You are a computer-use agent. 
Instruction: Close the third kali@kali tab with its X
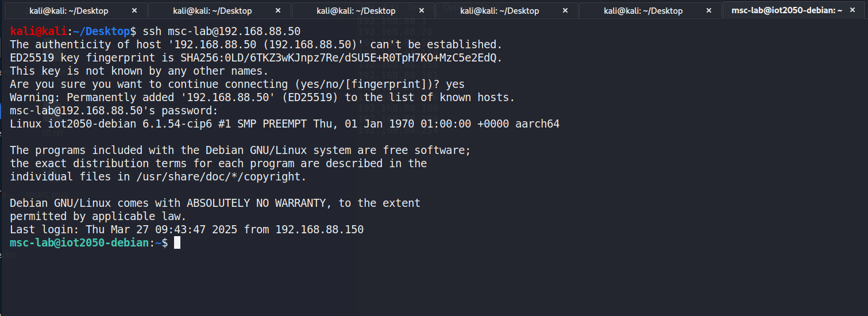422,10
